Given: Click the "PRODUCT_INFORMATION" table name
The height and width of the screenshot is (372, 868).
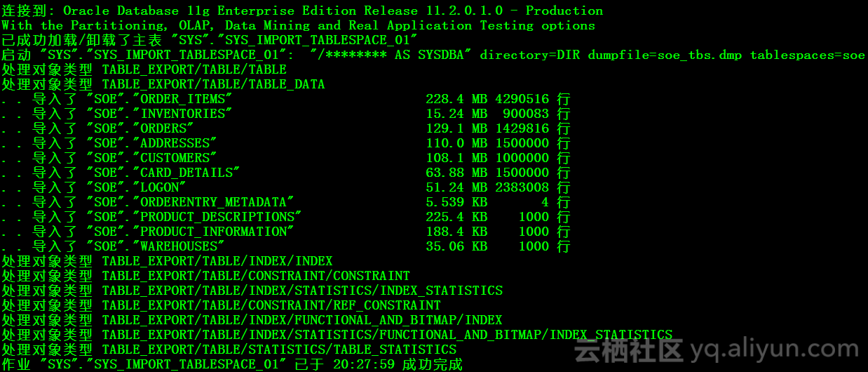Looking at the screenshot, I should (213, 232).
